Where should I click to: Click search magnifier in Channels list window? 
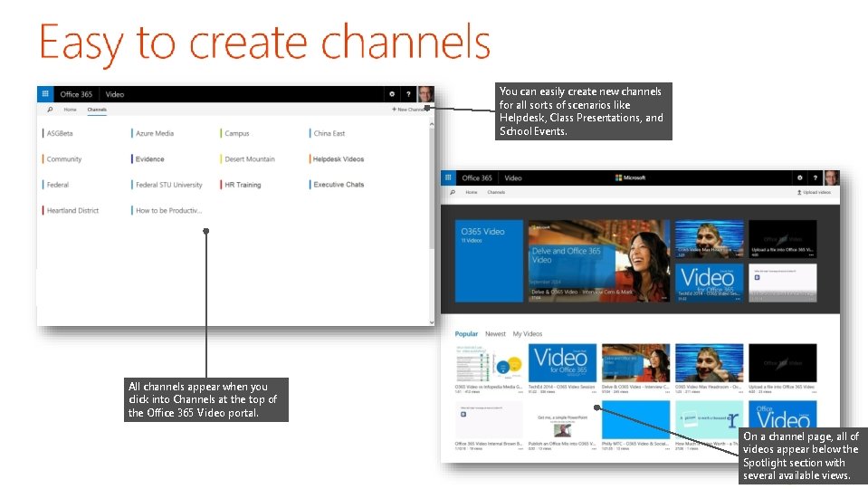point(50,110)
